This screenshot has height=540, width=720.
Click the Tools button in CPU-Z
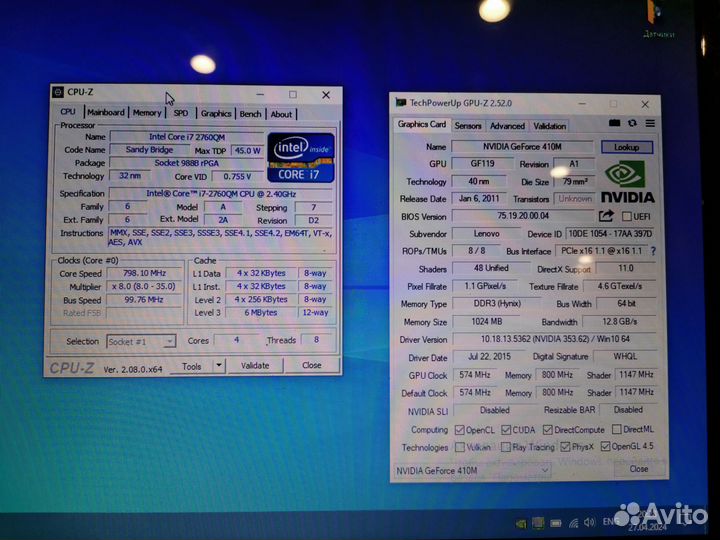tap(191, 366)
